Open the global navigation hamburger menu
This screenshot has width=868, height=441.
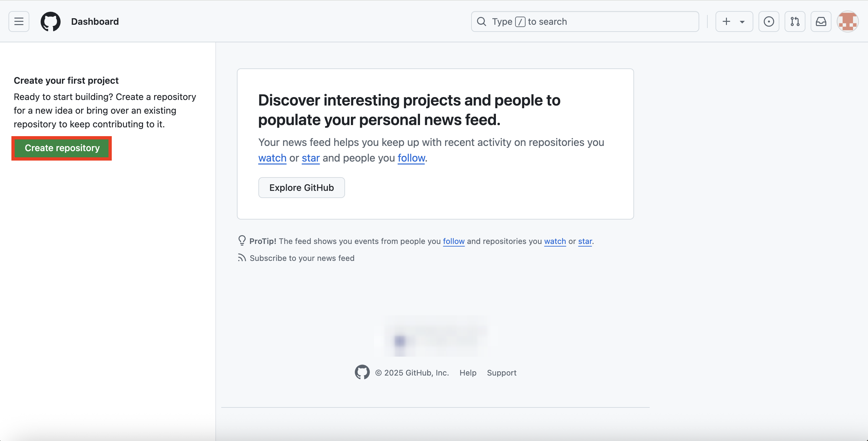[19, 21]
